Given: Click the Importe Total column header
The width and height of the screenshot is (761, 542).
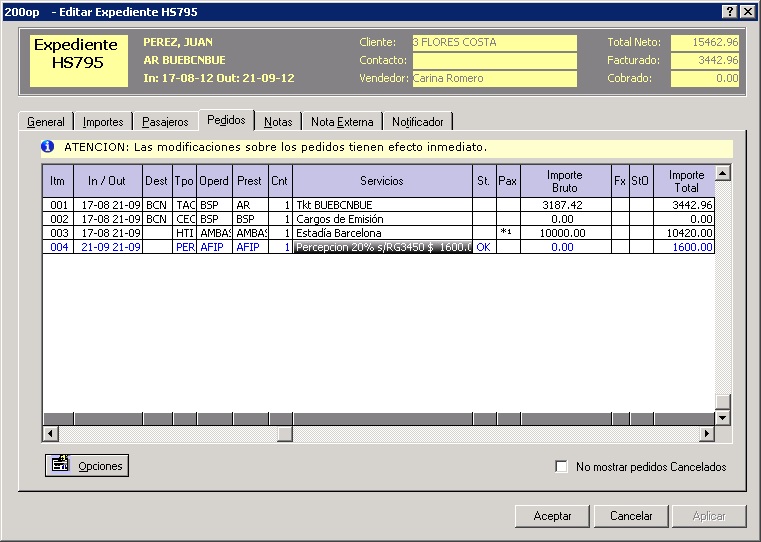Looking at the screenshot, I should point(684,181).
